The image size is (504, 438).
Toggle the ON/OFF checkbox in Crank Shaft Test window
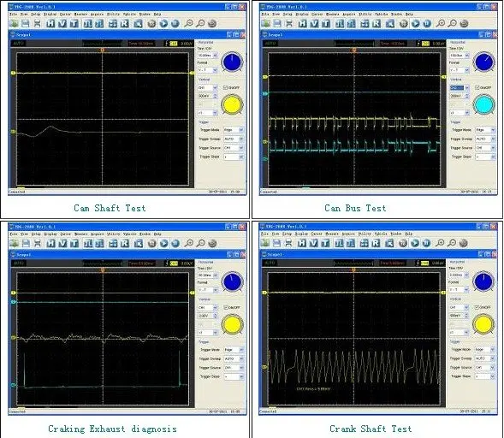[x=477, y=307]
